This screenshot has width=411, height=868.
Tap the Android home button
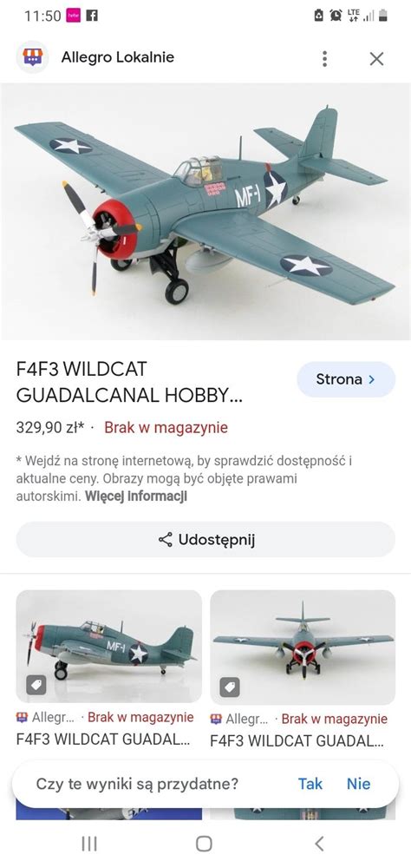tap(204, 843)
